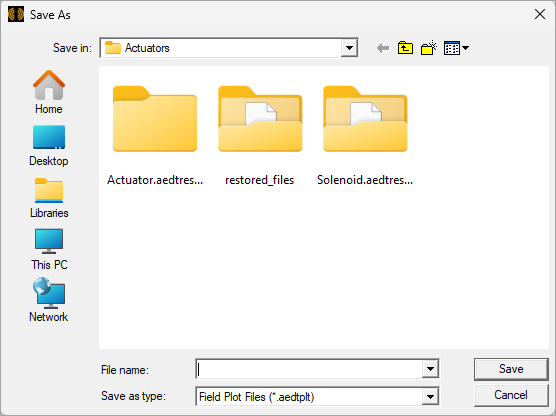Click the File name input field
The image size is (556, 416).
pos(309,369)
